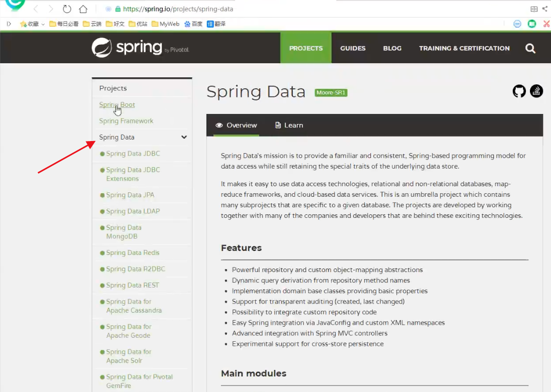Open Spring Data Redis subproject

pyautogui.click(x=133, y=252)
